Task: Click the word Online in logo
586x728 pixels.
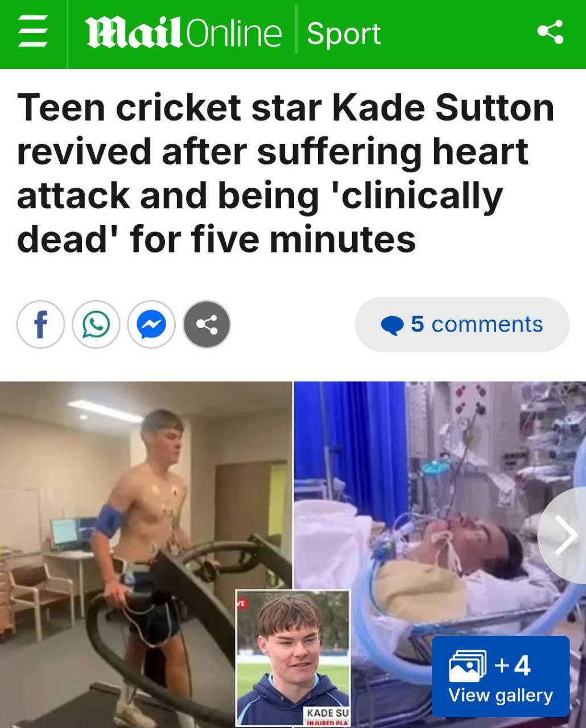Action: pyautogui.click(x=234, y=33)
